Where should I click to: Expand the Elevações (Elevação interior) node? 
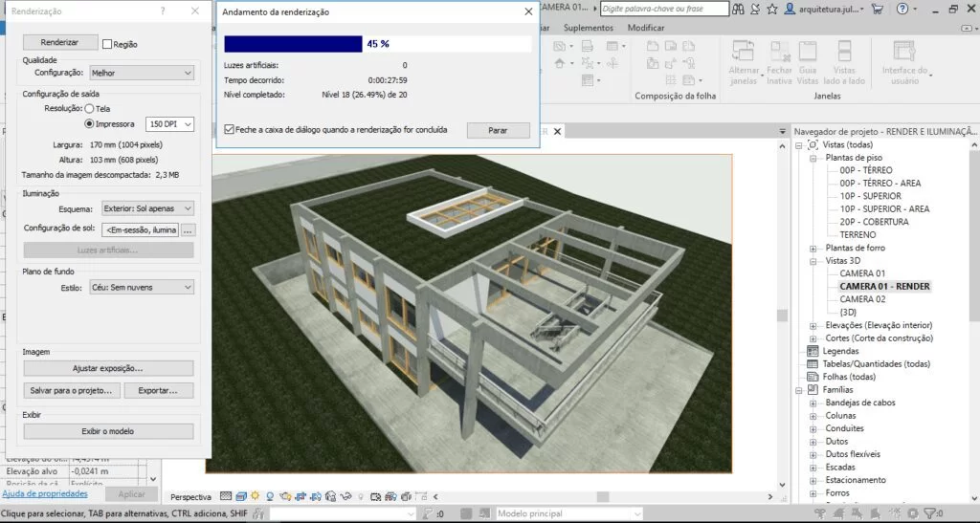click(x=813, y=325)
